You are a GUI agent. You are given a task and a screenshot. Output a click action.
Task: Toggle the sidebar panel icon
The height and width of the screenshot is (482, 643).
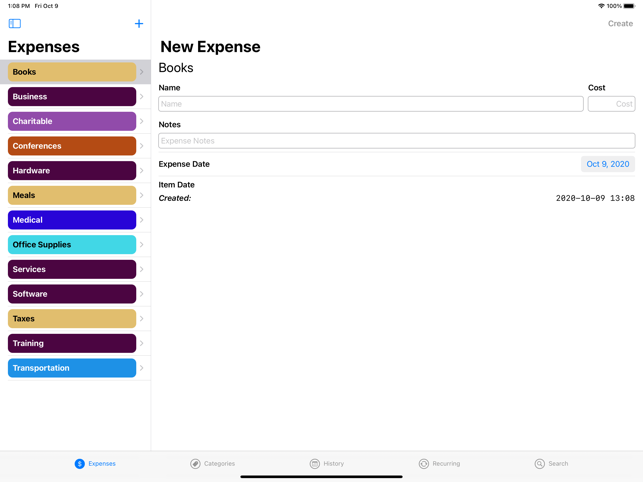point(15,23)
